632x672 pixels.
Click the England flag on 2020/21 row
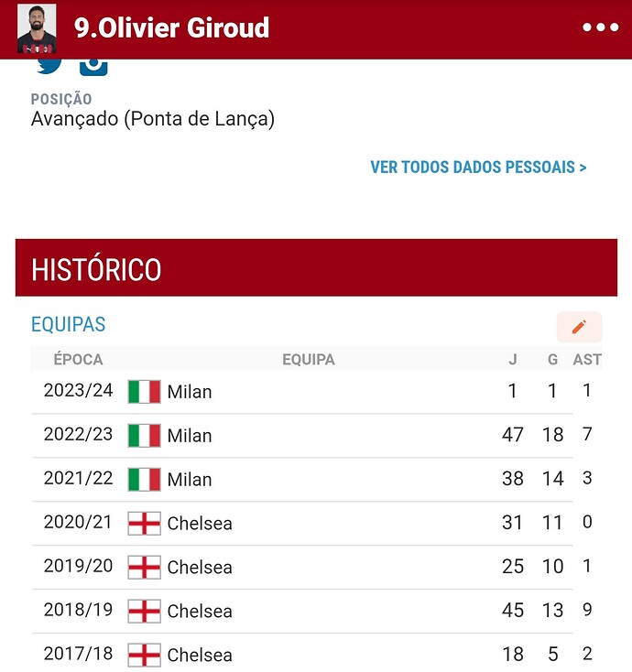point(145,524)
